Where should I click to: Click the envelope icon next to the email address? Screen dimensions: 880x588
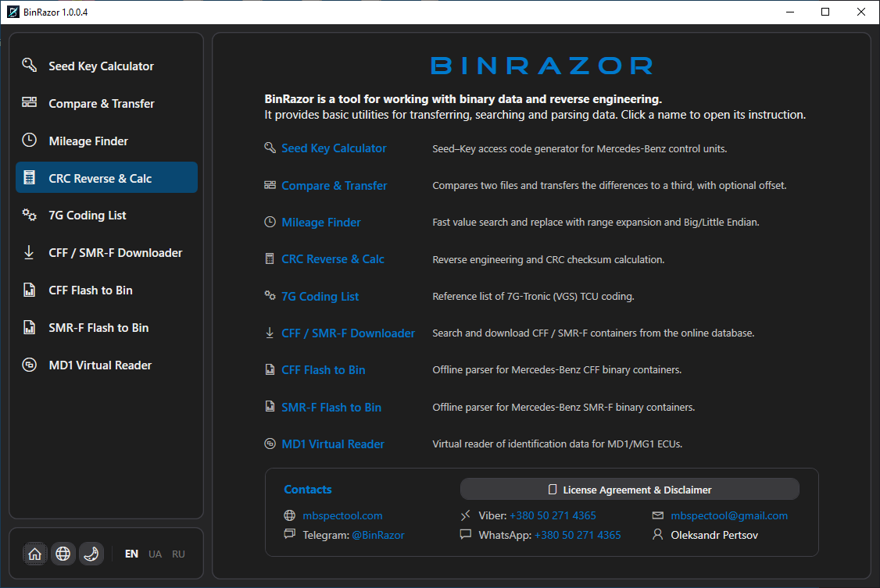click(658, 515)
